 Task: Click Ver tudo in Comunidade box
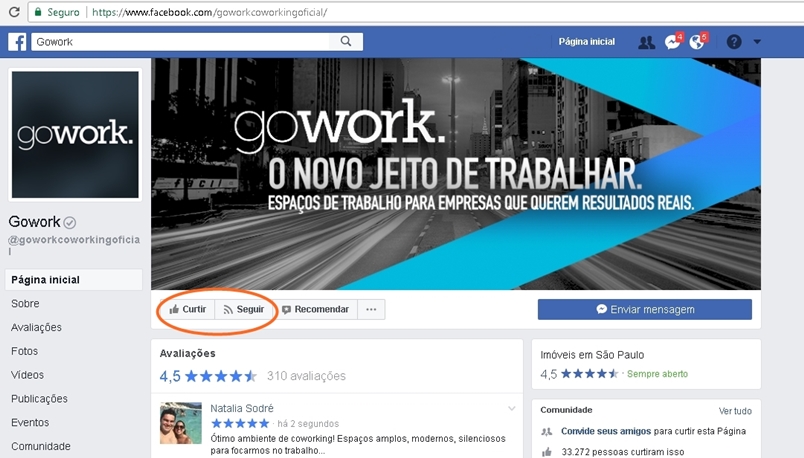click(x=735, y=411)
